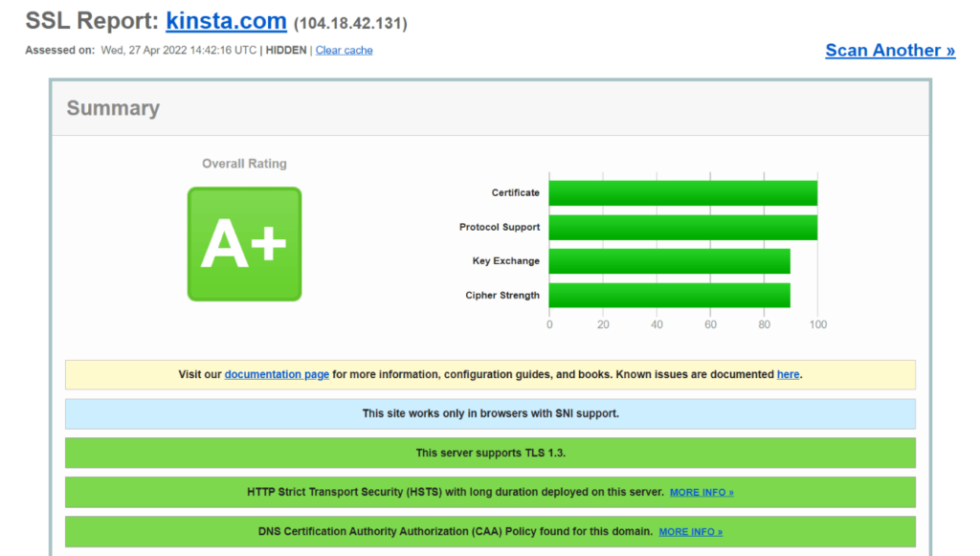Click the Summary section heading
The height and width of the screenshot is (556, 980).
(113, 108)
